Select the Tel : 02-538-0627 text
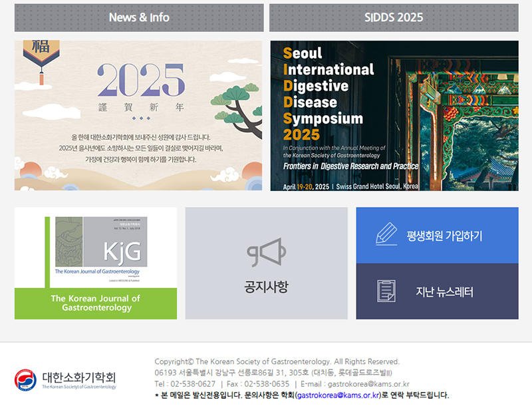This screenshot has width=532, height=418. tap(185, 384)
